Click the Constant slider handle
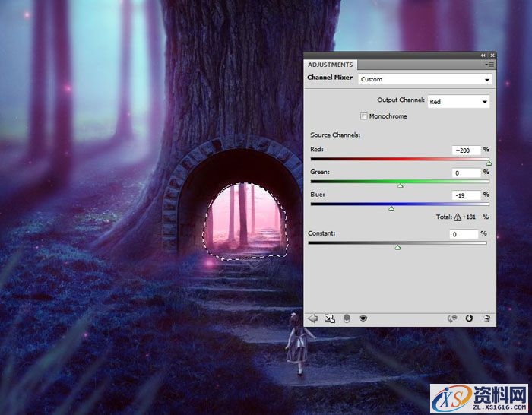Screen dimensions: 532x415 (397, 247)
